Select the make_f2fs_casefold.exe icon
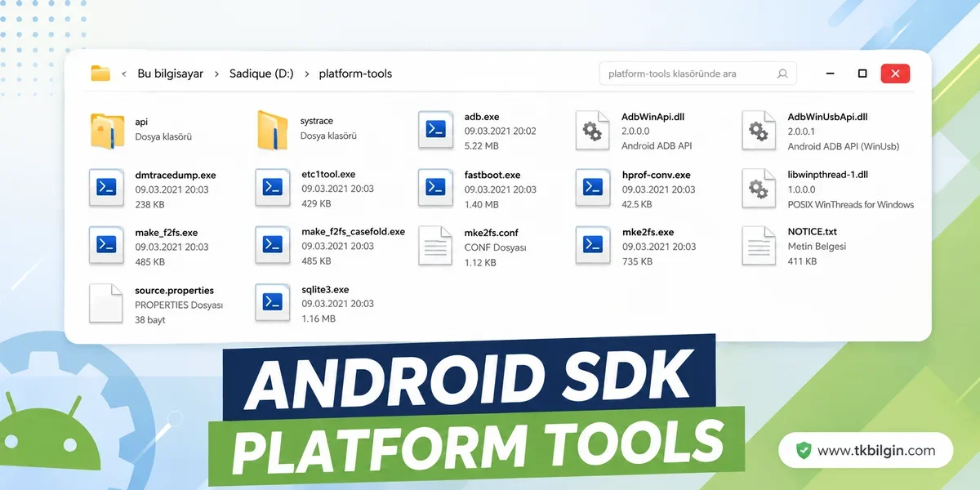This screenshot has width=980, height=490. [x=273, y=245]
